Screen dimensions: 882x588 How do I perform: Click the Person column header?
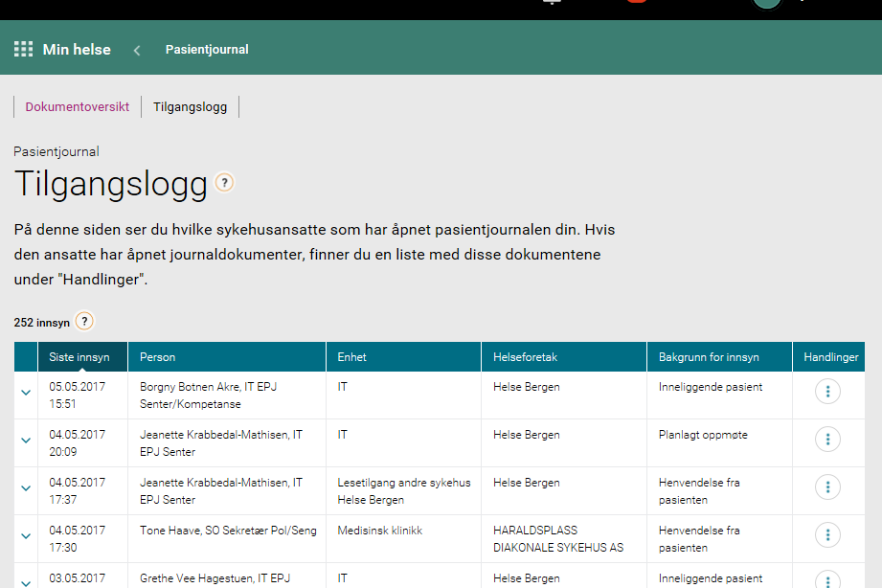[158, 357]
